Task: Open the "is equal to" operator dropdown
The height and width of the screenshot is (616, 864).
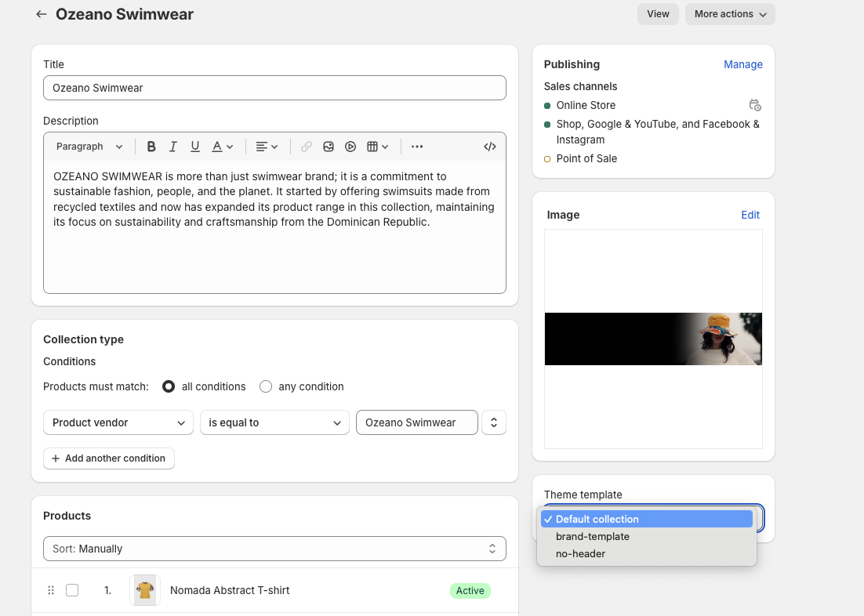Action: (x=274, y=422)
